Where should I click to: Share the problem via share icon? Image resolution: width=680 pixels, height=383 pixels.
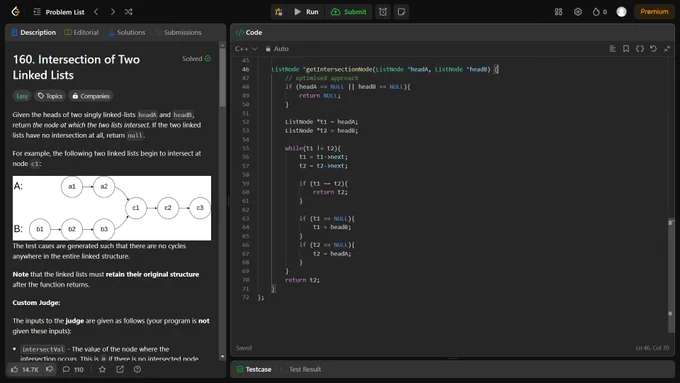coord(120,370)
